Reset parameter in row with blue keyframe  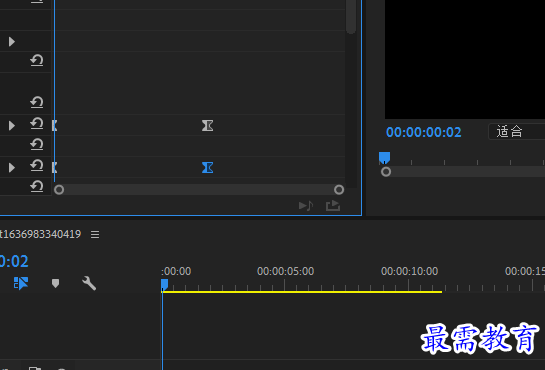36,165
